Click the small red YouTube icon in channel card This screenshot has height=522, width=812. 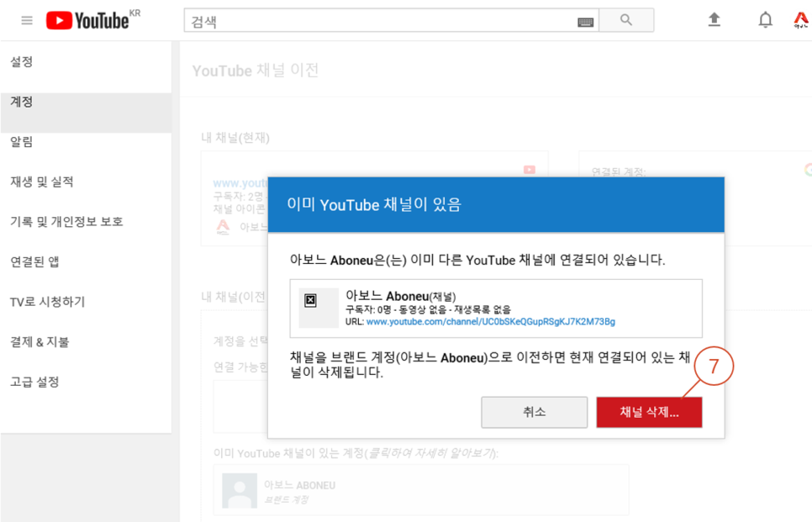(530, 169)
